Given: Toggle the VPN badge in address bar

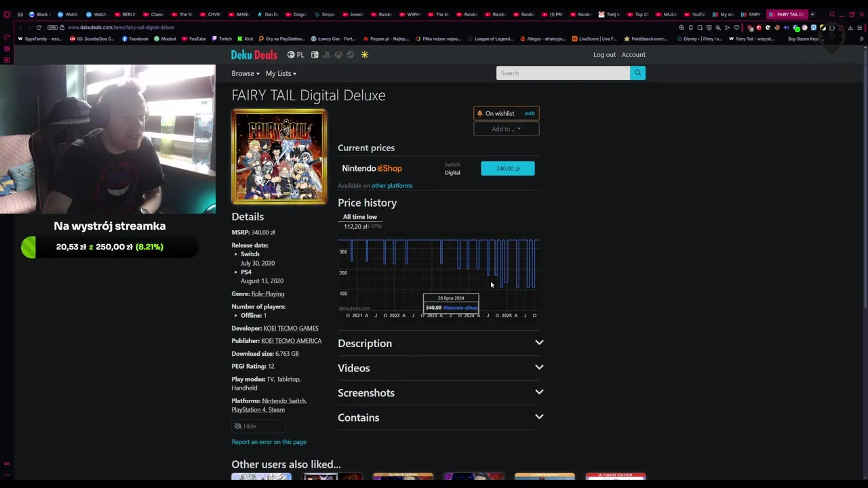Looking at the screenshot, I should pyautogui.click(x=52, y=28).
